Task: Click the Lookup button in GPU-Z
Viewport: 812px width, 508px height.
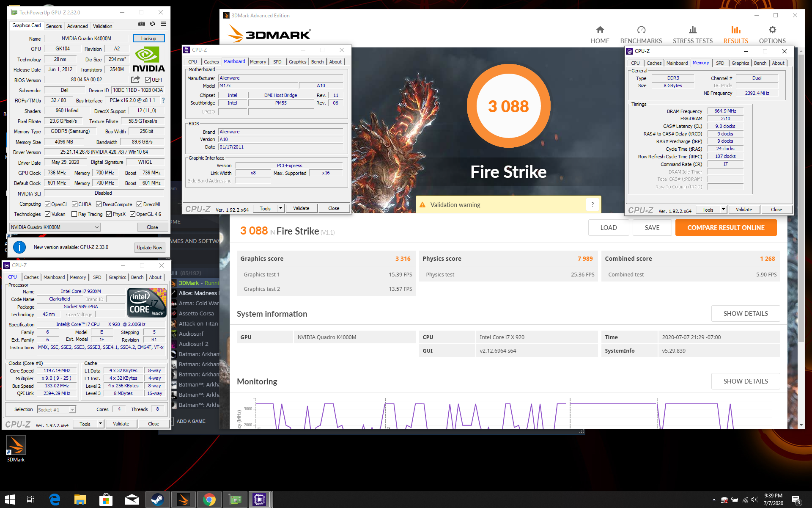Action: coord(148,38)
